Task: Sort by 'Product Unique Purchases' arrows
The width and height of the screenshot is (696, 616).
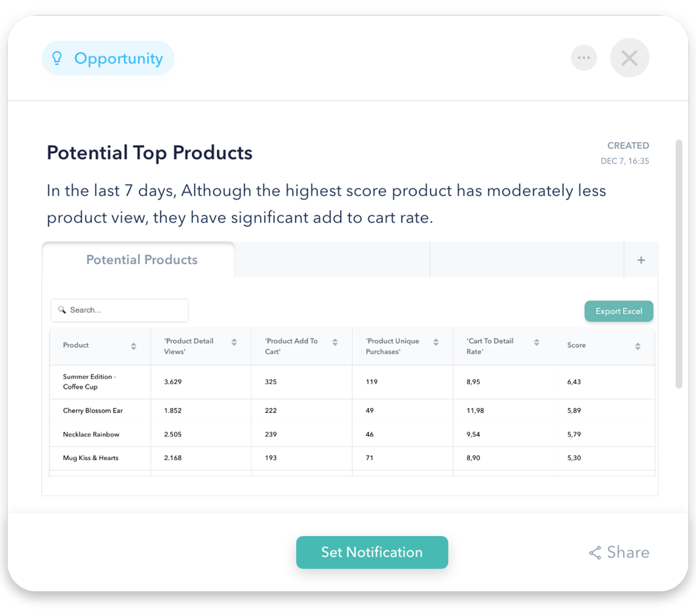Action: (436, 342)
